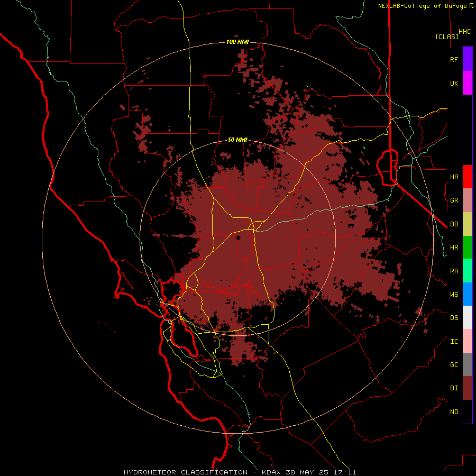This screenshot has width=476, height=476.
Task: Click the HA red legend swatch
Action: 467,177
